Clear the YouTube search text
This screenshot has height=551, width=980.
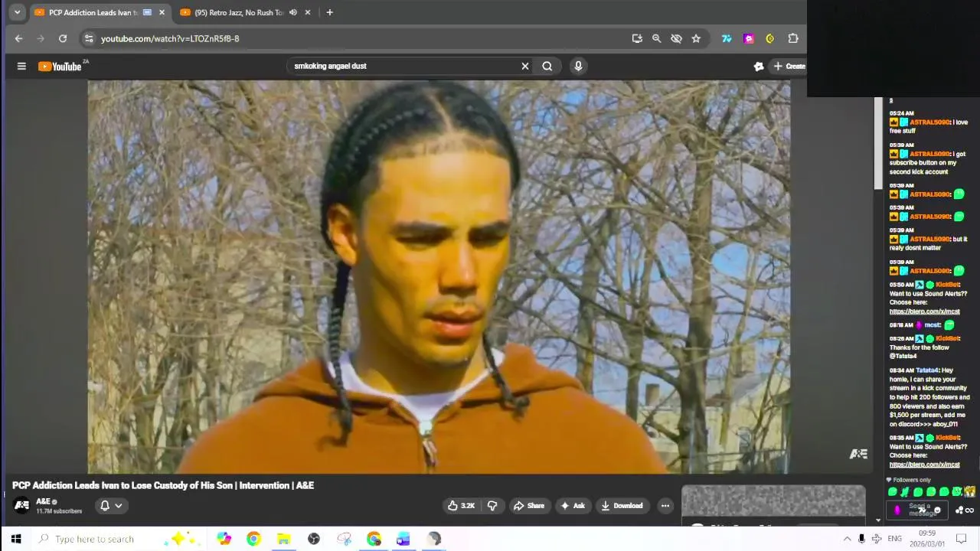525,66
